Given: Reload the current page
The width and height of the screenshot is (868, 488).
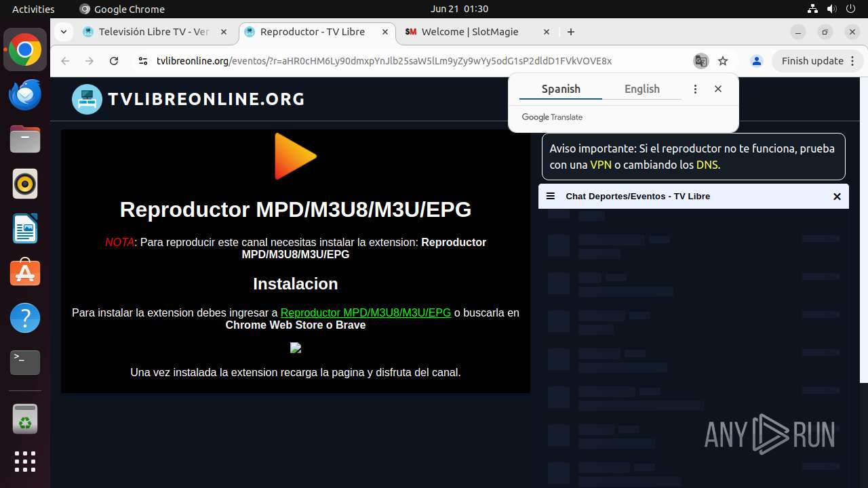Looking at the screenshot, I should [114, 61].
